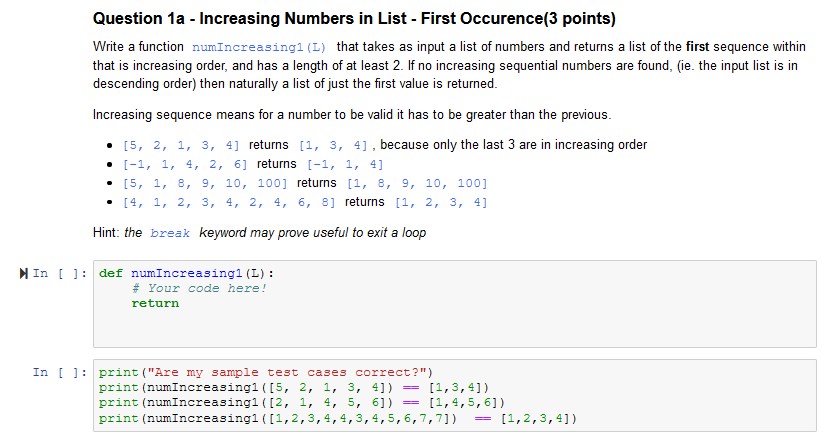The height and width of the screenshot is (438, 827).
Task: Click the Question 1a heading
Action: pyautogui.click(x=354, y=18)
